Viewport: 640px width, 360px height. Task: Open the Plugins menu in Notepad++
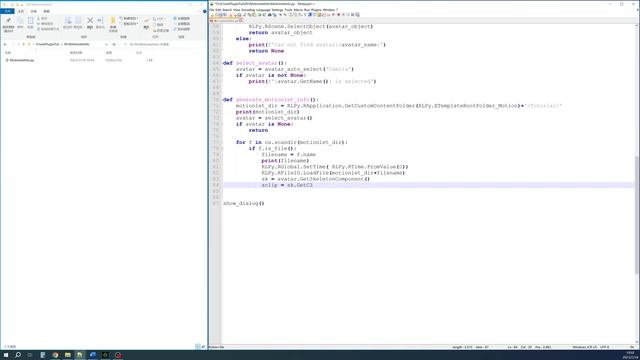coord(316,10)
